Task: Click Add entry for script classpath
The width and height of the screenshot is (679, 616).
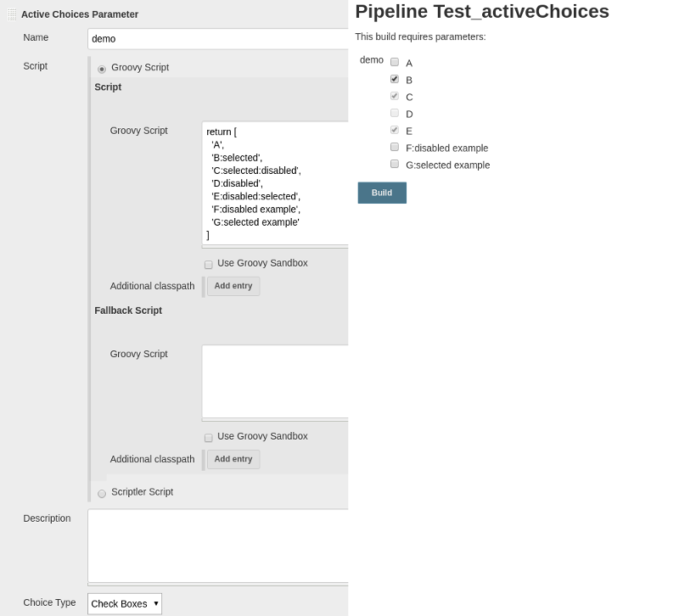Action: [x=233, y=286]
